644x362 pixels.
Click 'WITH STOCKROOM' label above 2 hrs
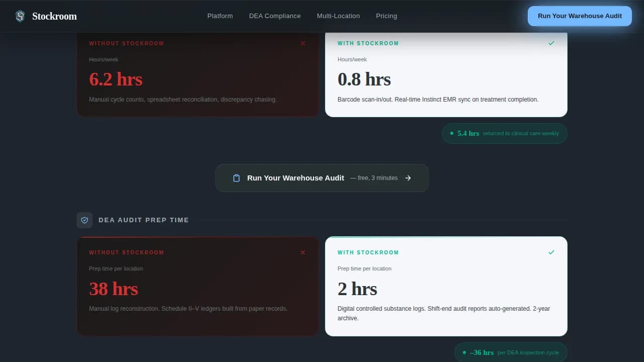[x=368, y=252]
